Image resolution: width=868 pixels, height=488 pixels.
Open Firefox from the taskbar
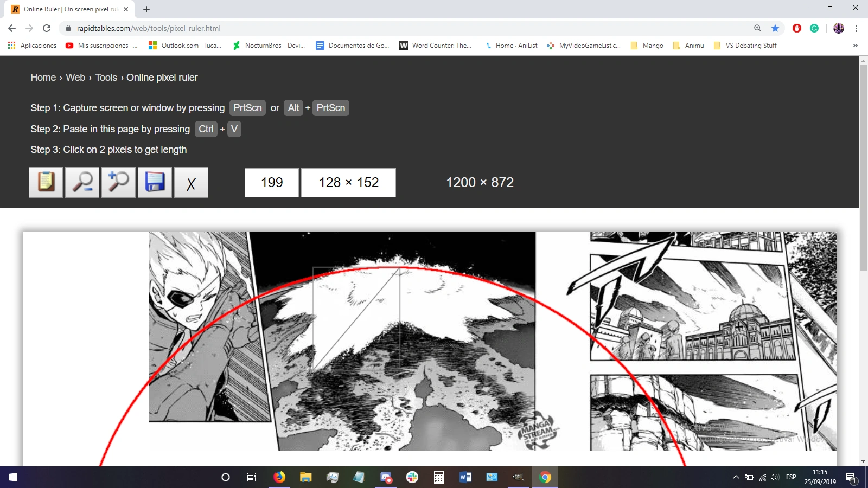(x=279, y=477)
